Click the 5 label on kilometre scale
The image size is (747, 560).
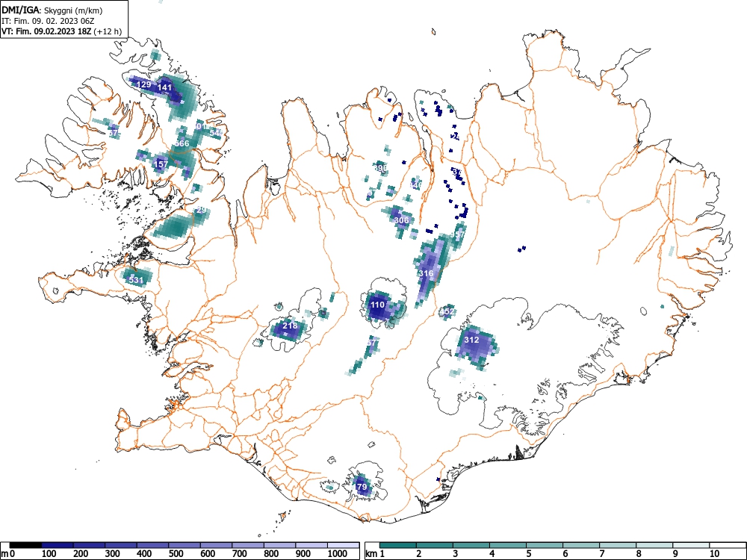[528, 554]
